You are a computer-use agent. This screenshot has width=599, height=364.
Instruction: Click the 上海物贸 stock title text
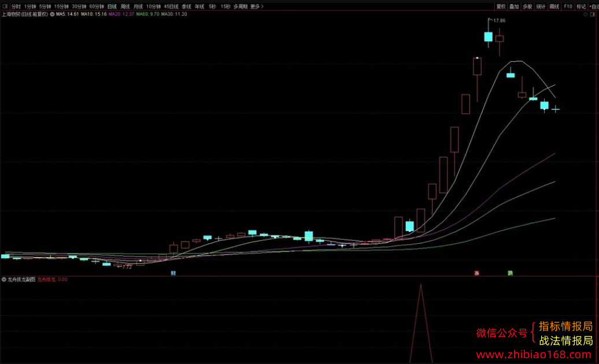coord(25,14)
